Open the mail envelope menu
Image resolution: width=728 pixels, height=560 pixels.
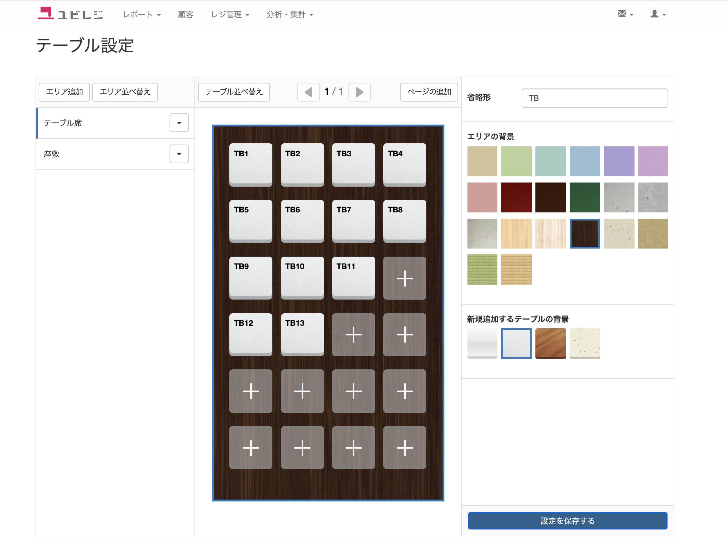pos(625,14)
